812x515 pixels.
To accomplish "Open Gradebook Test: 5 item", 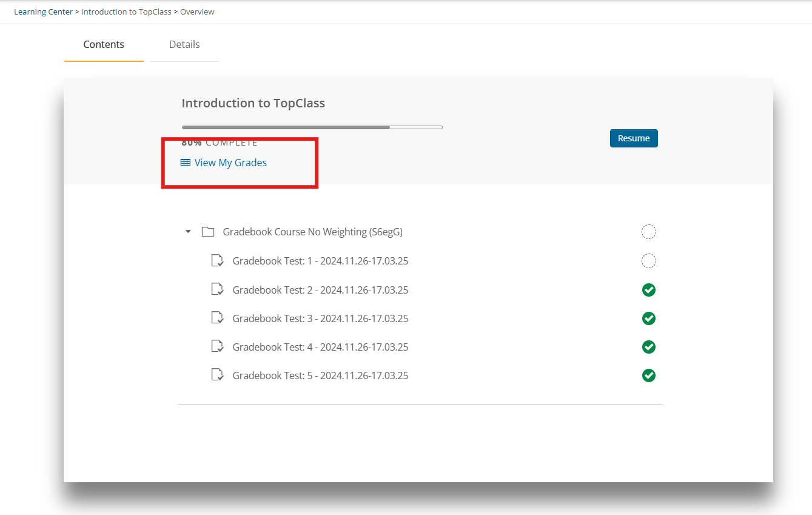I will (320, 375).
